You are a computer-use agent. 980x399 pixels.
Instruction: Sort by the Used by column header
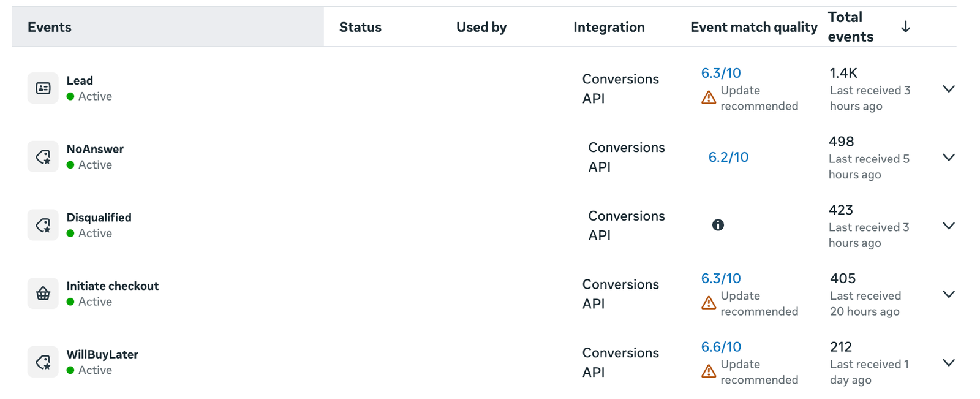point(481,27)
